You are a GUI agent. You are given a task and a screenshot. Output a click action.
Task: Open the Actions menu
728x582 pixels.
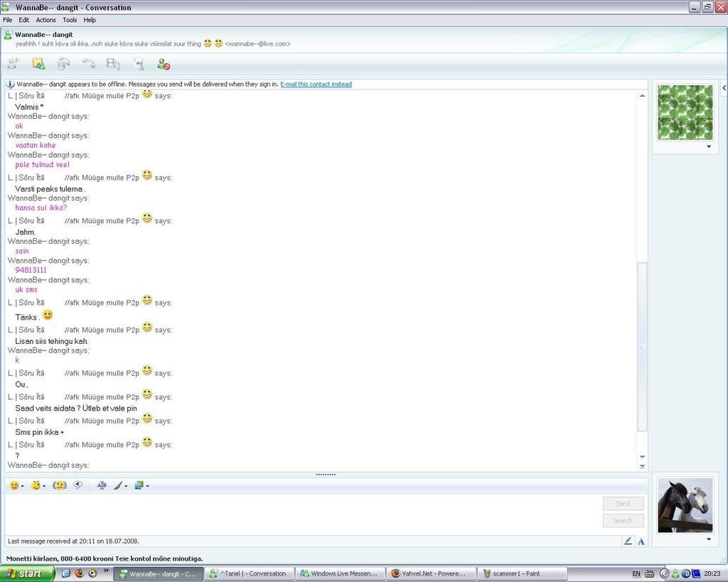(45, 20)
